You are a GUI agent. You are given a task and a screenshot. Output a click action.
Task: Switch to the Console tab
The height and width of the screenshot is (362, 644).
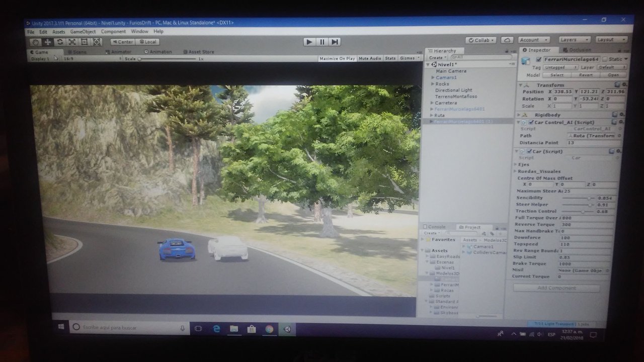pos(434,227)
